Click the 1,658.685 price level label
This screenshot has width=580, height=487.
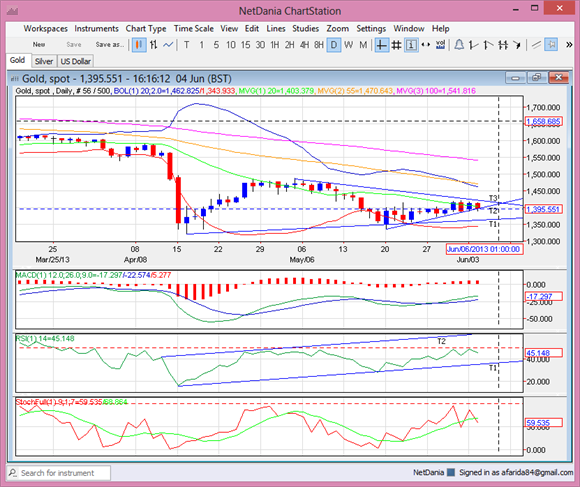tap(544, 121)
